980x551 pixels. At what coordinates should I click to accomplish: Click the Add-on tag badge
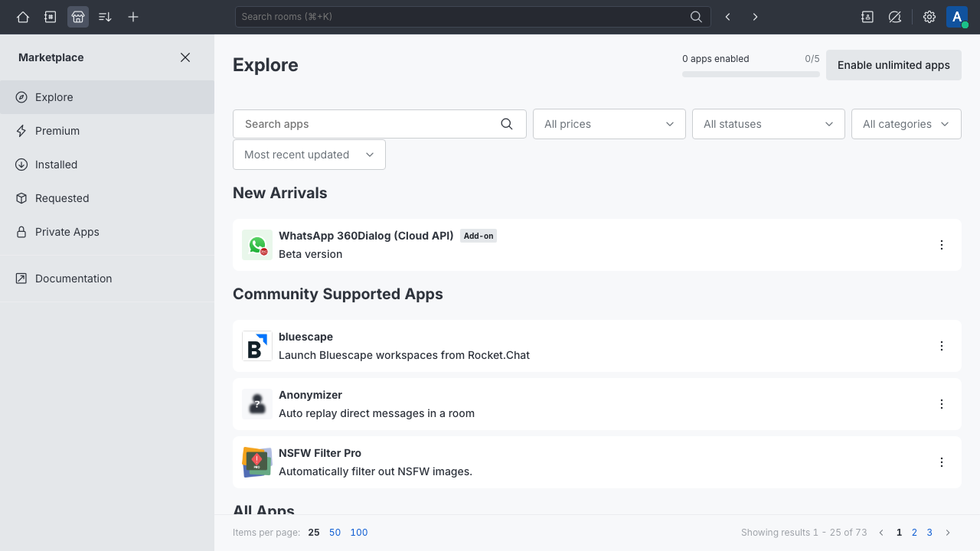[x=479, y=236]
